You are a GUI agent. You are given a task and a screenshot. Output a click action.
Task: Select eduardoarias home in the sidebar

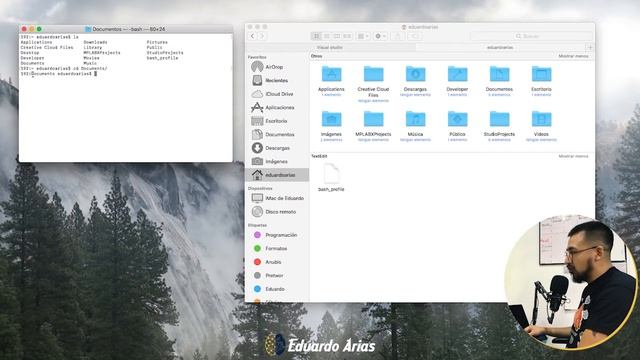coord(277,175)
